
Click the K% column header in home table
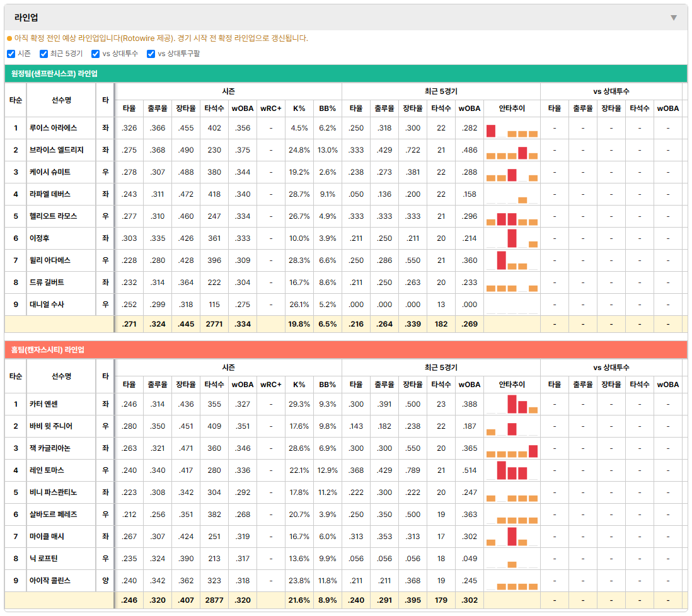pos(299,385)
